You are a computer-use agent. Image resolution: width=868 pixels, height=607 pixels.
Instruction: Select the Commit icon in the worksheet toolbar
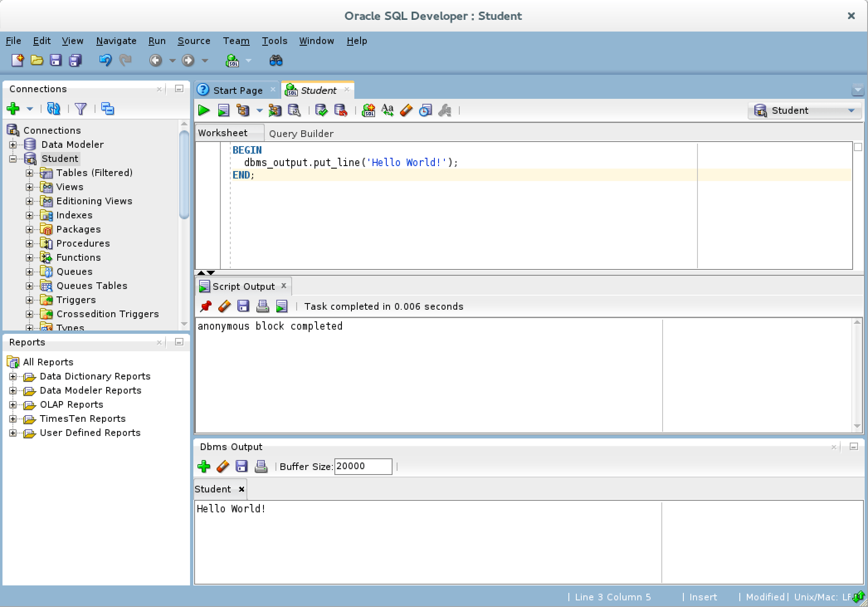322,110
